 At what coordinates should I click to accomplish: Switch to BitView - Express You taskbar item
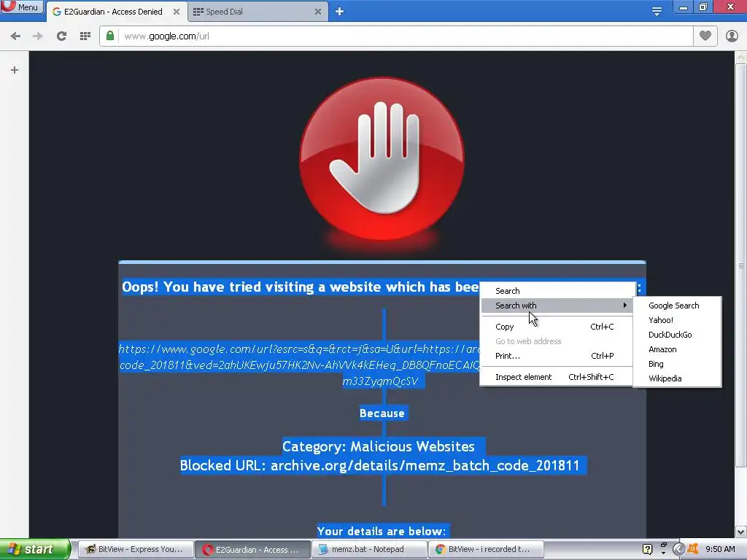(x=136, y=549)
